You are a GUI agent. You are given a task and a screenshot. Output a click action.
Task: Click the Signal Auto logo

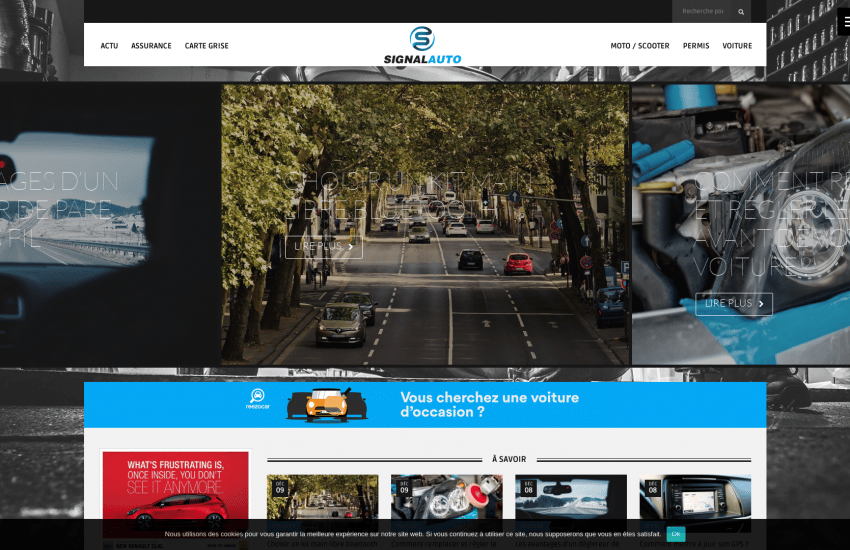click(x=422, y=45)
